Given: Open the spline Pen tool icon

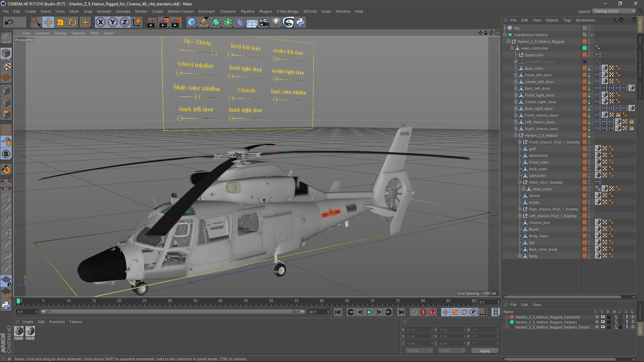Looking at the screenshot, I should coord(204,22).
